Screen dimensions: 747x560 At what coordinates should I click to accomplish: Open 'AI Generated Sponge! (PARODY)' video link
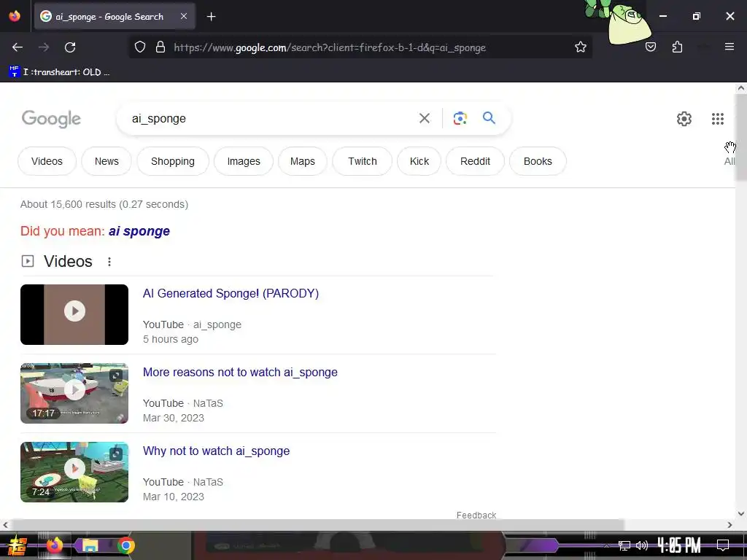coord(231,293)
